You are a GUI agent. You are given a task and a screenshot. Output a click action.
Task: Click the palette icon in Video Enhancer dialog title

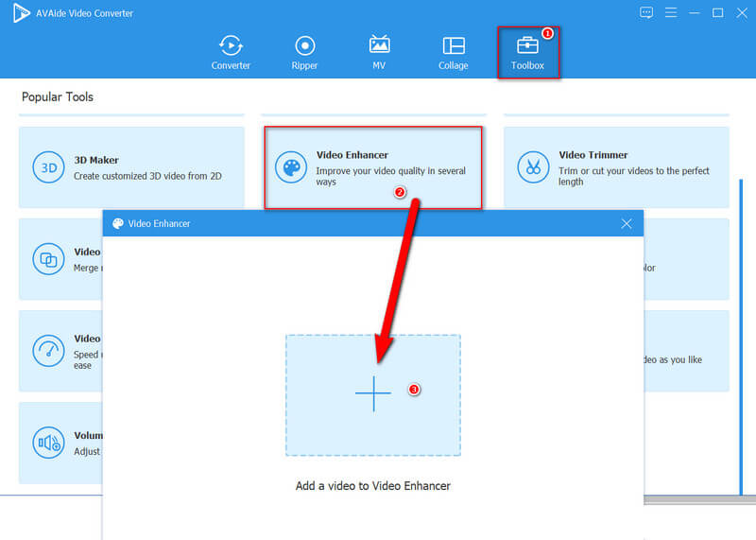117,223
